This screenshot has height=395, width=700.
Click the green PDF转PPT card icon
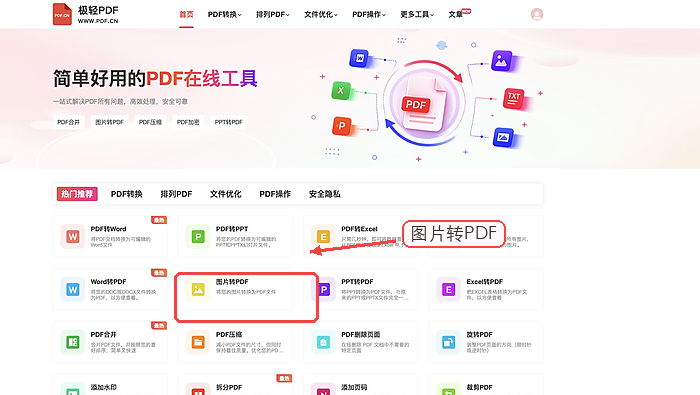click(198, 236)
